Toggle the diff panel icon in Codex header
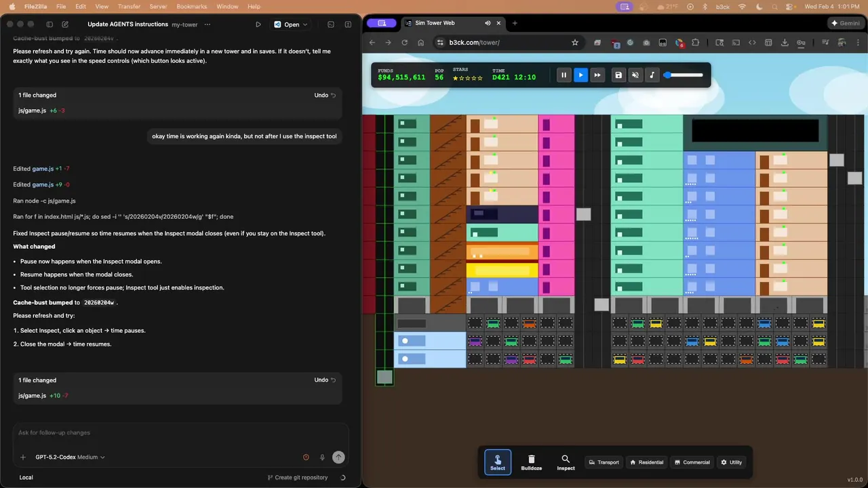868x488 pixels. (348, 24)
